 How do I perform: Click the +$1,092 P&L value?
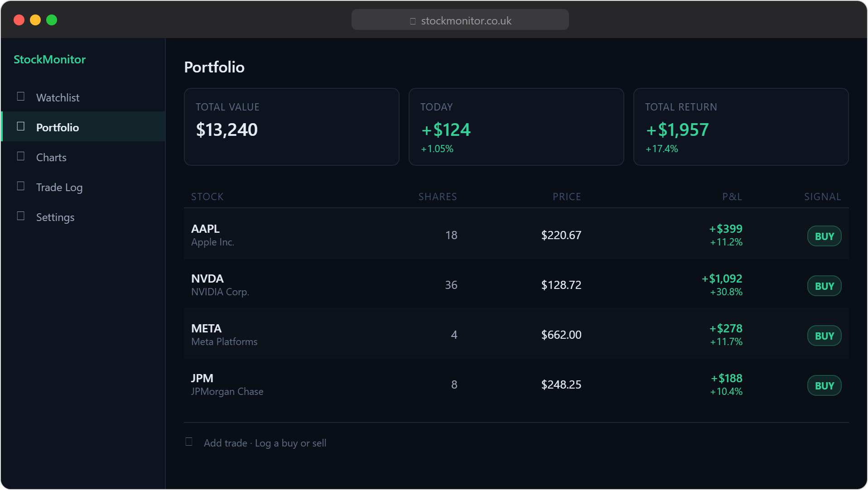(x=722, y=279)
